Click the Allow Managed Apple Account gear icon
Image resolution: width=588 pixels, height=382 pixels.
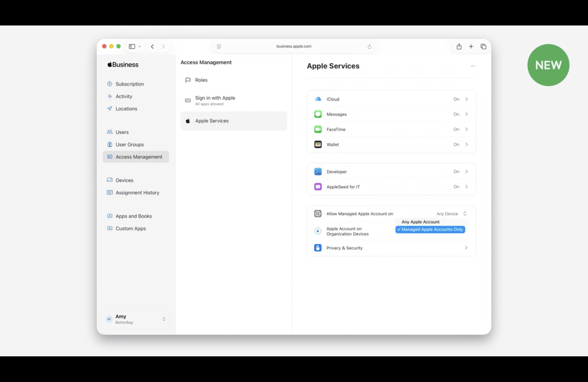[318, 214]
